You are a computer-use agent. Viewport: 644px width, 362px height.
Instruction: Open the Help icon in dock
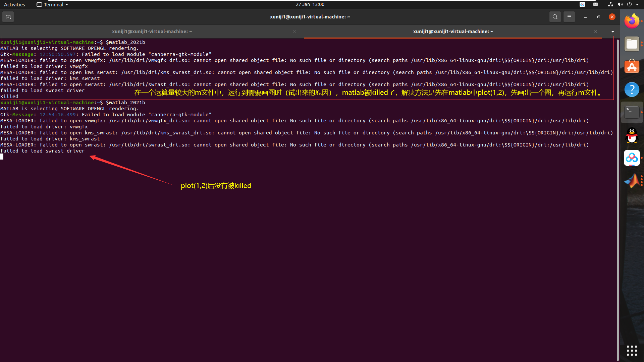(x=632, y=89)
